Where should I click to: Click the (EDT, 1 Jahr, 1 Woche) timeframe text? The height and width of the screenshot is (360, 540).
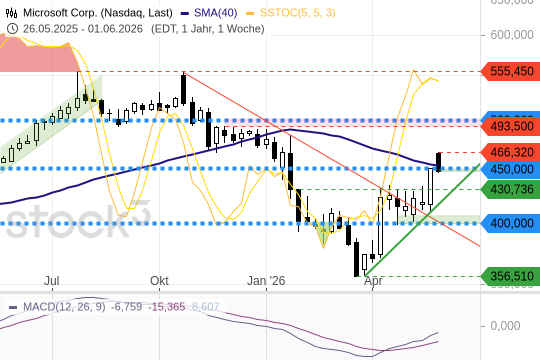pos(208,29)
